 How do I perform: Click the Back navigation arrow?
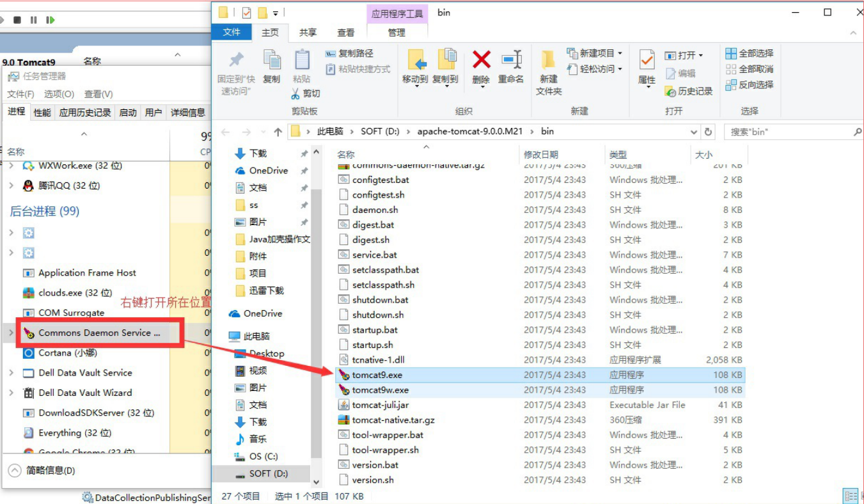[x=225, y=132]
